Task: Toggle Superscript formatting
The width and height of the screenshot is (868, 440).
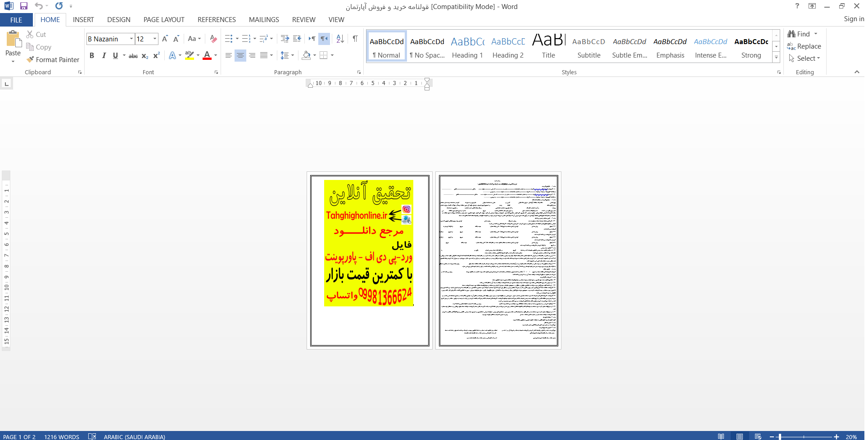Action: pyautogui.click(x=157, y=55)
